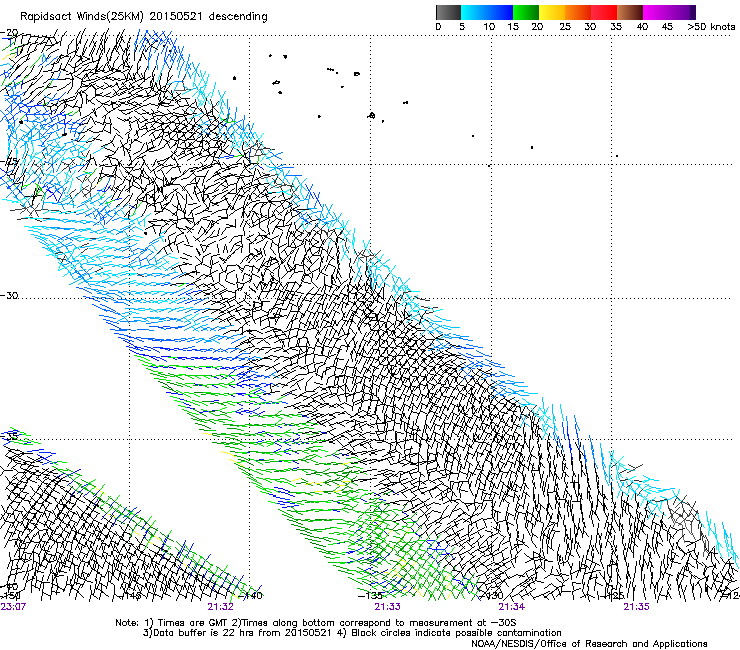Click the gray 0-5 knots legend swatch
740x650 pixels.
pos(448,12)
